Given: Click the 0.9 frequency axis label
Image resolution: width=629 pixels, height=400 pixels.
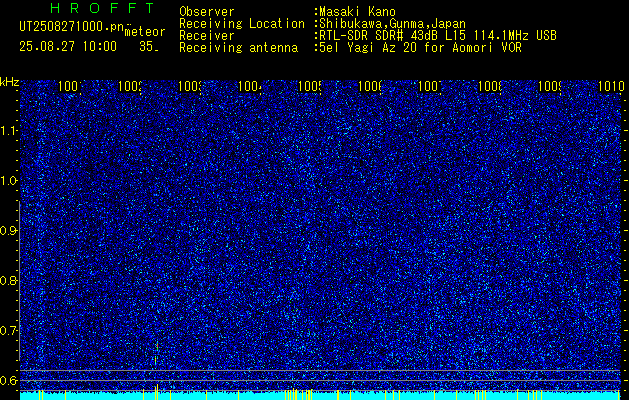Looking at the screenshot, I should click(x=8, y=231).
